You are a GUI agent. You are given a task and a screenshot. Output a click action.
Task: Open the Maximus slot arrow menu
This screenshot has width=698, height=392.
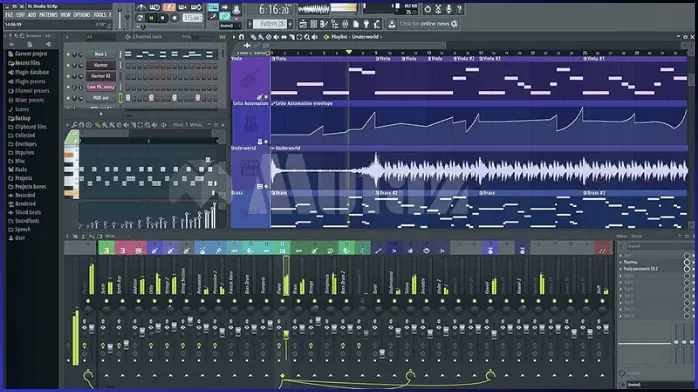pos(621,262)
